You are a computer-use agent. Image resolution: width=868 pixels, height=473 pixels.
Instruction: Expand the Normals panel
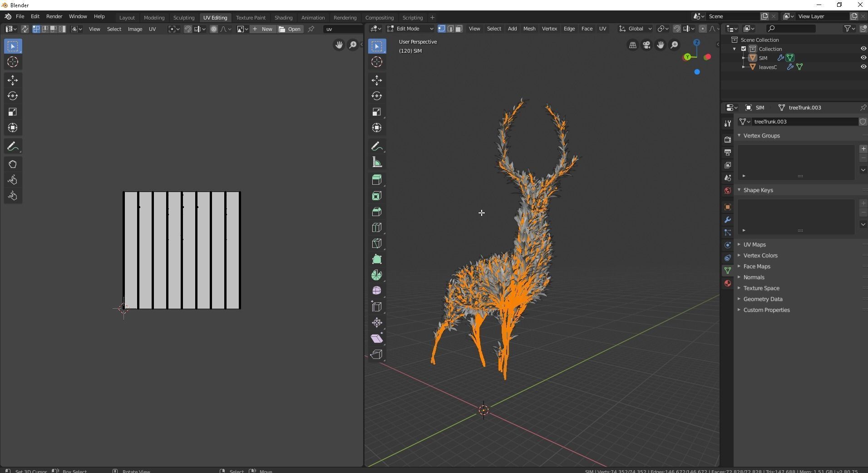pyautogui.click(x=754, y=277)
